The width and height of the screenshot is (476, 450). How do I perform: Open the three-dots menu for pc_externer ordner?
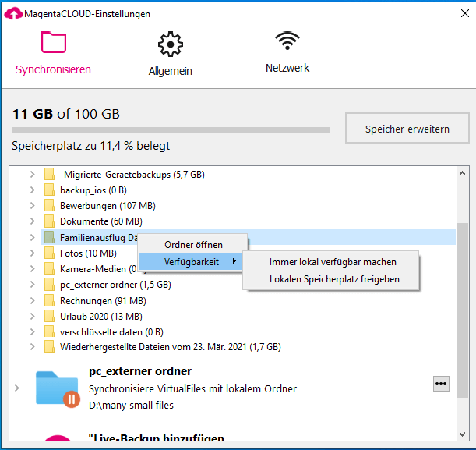441,384
